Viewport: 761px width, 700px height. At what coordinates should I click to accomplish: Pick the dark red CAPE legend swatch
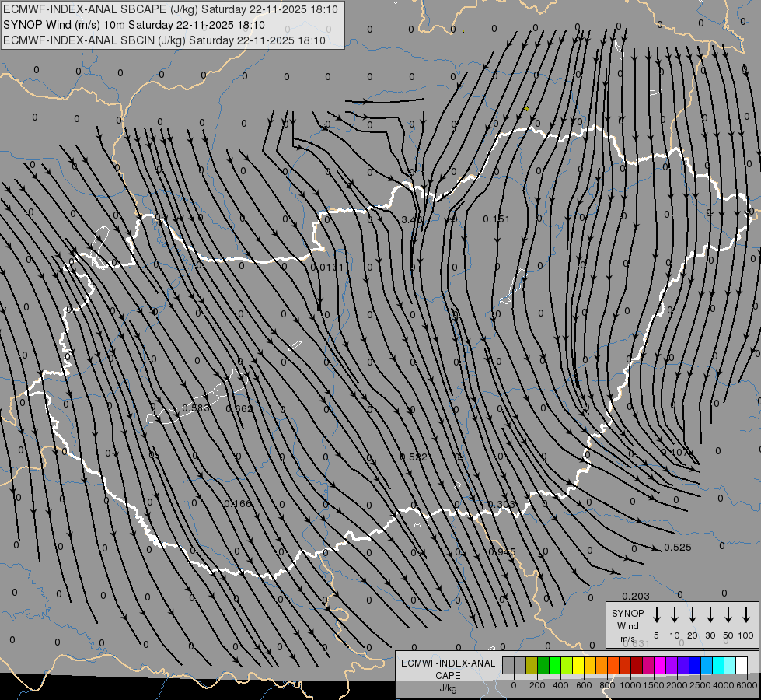637,665
